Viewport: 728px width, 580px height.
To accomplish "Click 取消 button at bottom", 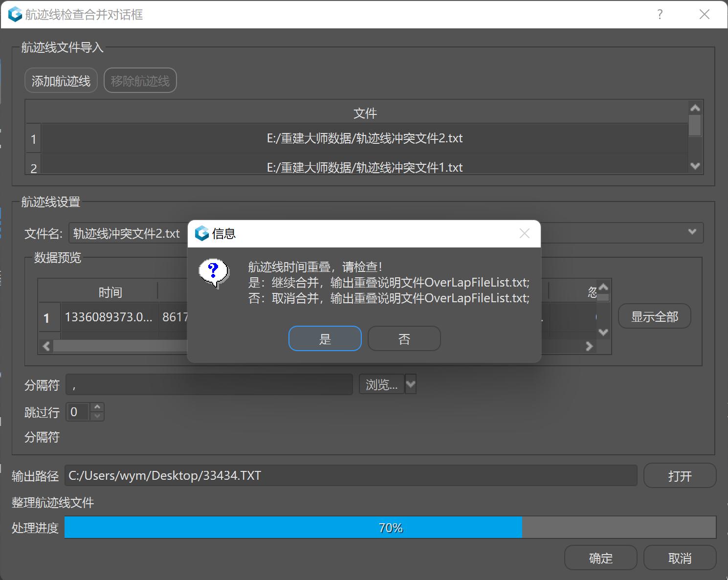I will [680, 558].
